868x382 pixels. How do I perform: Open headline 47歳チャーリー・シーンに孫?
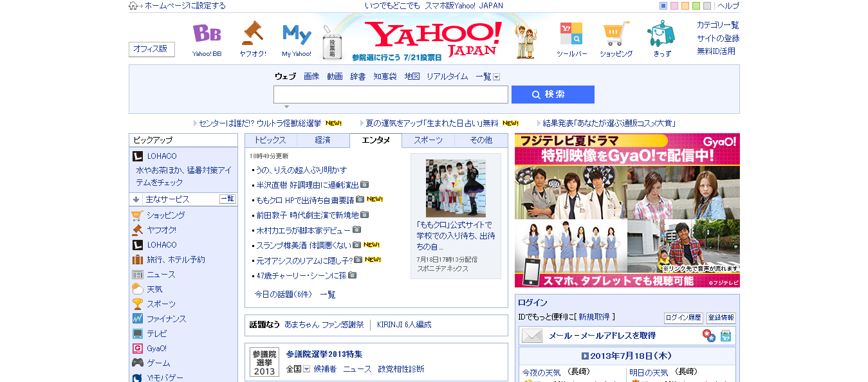301,275
